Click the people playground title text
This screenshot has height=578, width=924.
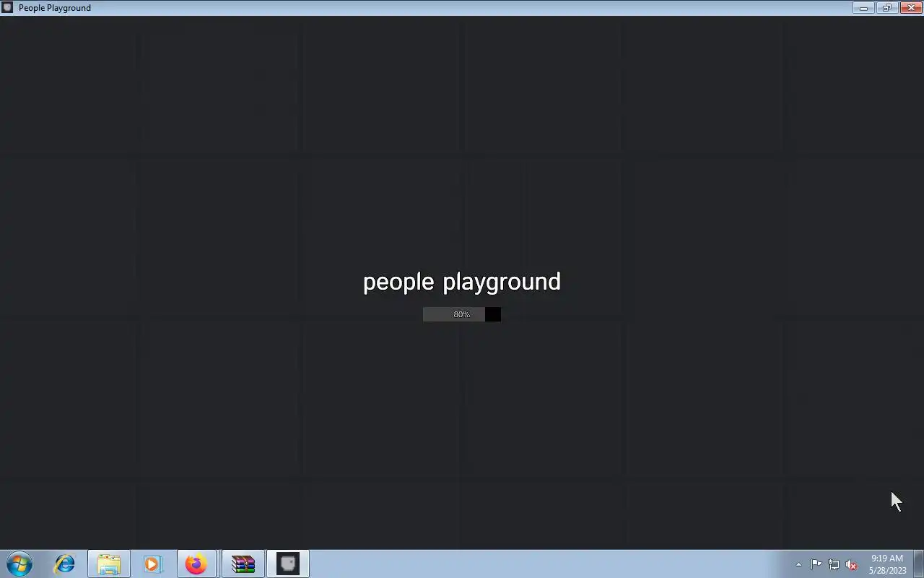point(462,282)
